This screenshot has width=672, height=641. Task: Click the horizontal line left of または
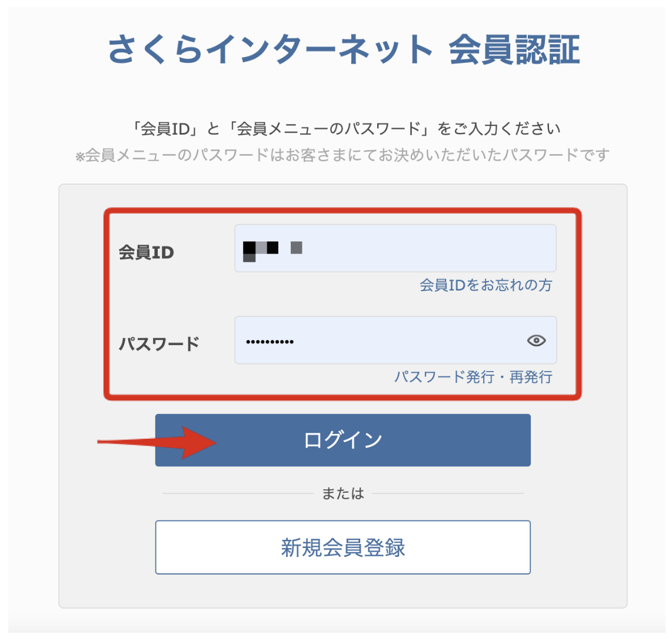click(238, 493)
